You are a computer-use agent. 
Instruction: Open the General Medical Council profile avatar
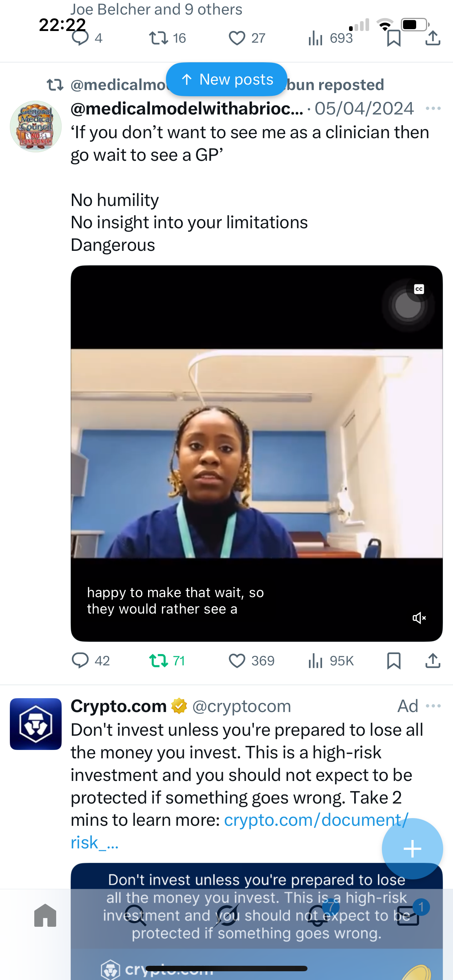[x=36, y=127]
